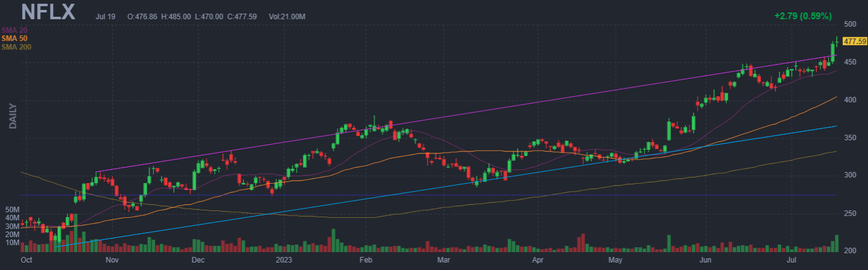Image resolution: width=868 pixels, height=270 pixels.
Task: Select the SMA 20 legend label
Action: coord(15,30)
